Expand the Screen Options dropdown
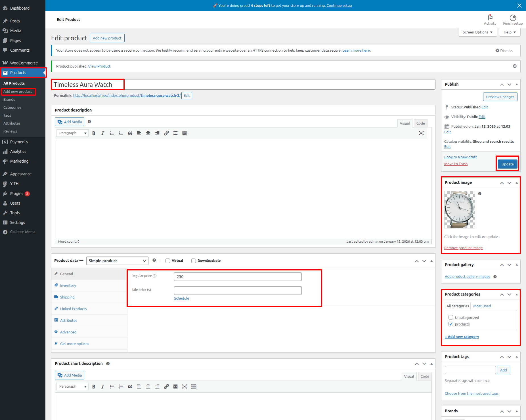The height and width of the screenshot is (420, 526). [x=477, y=32]
